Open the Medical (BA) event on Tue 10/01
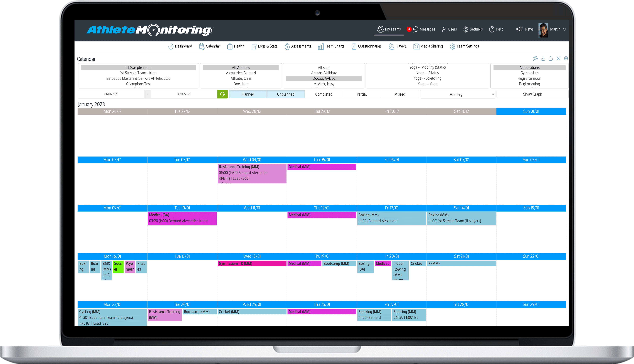Screen dimensions: 634x364 coord(182,218)
